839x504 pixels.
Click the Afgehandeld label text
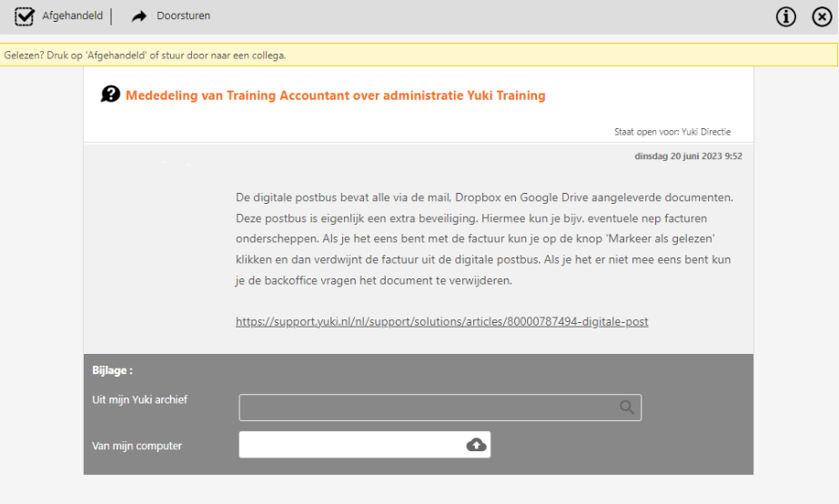click(72, 16)
